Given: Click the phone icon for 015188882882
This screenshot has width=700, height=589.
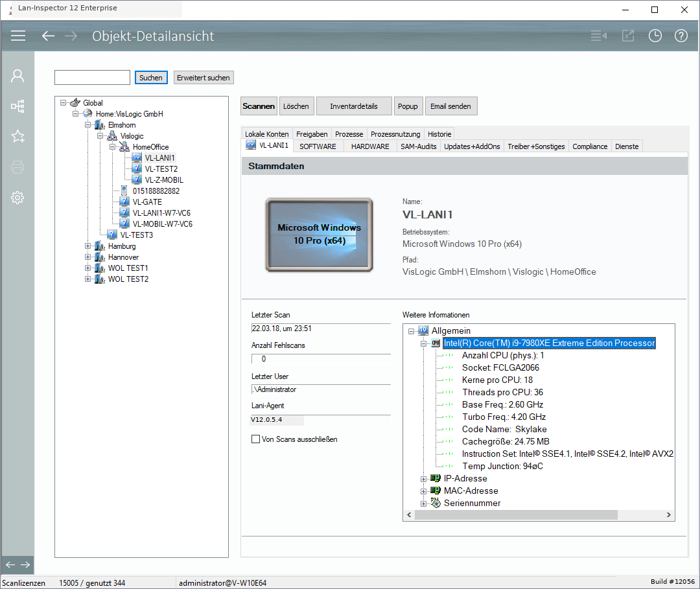Looking at the screenshot, I should (x=124, y=191).
